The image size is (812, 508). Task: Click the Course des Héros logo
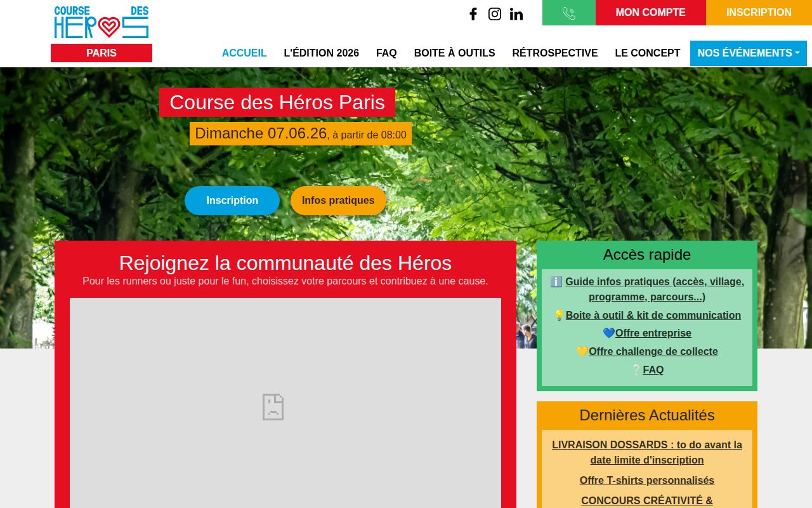pos(101,22)
